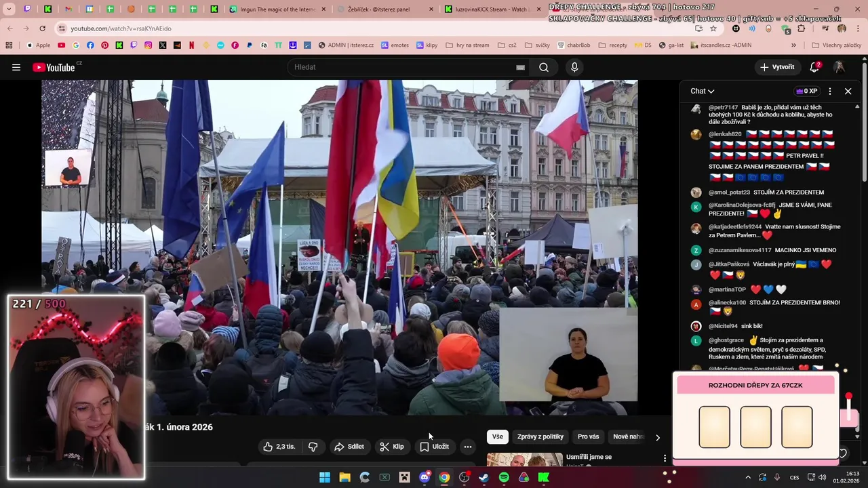This screenshot has height=488, width=868.
Task: Open the ga-list bookmark
Action: click(x=671, y=45)
